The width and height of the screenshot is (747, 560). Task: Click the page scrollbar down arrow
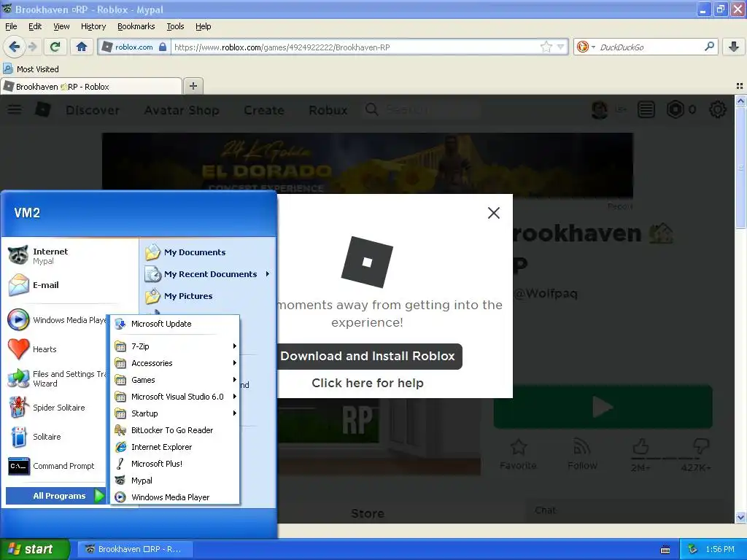(x=740, y=517)
